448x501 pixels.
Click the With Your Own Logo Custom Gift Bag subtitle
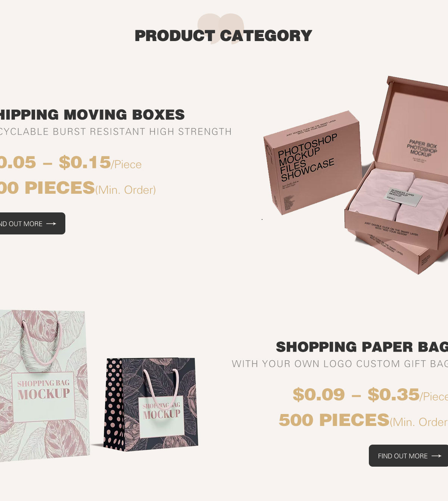point(340,364)
